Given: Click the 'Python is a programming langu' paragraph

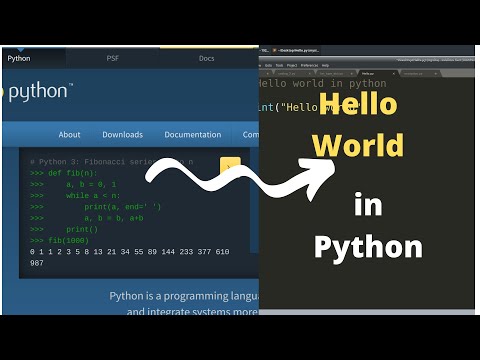Looking at the screenshot, I should coord(184,296).
